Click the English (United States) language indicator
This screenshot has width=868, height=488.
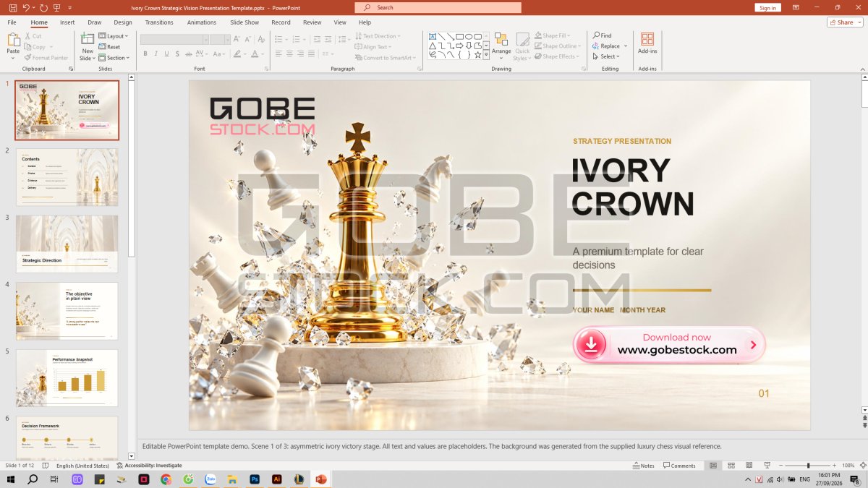point(82,466)
